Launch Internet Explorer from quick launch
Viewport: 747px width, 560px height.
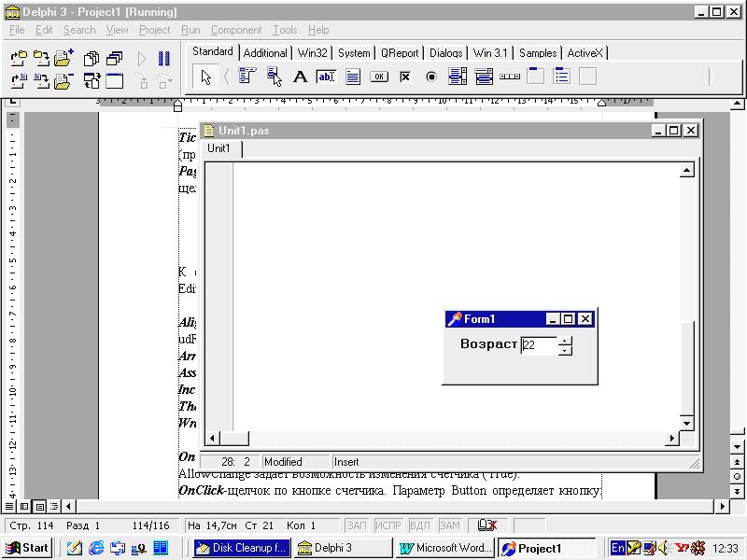96,548
